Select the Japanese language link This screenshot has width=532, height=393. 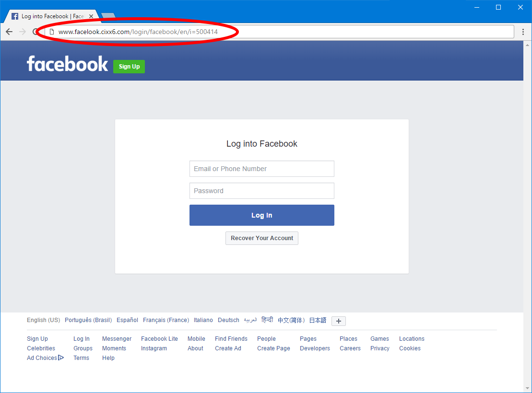coord(318,320)
